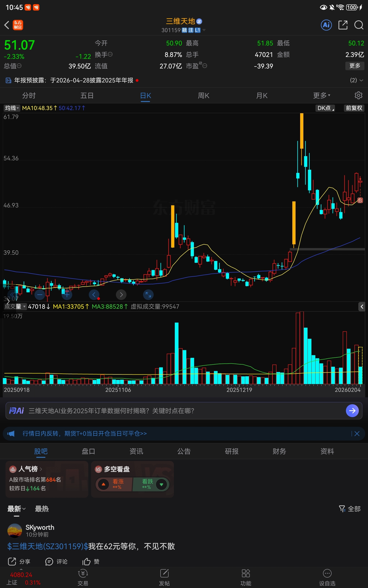Add stock to watchlist via 设自选
The height and width of the screenshot is (588, 368).
click(327, 577)
